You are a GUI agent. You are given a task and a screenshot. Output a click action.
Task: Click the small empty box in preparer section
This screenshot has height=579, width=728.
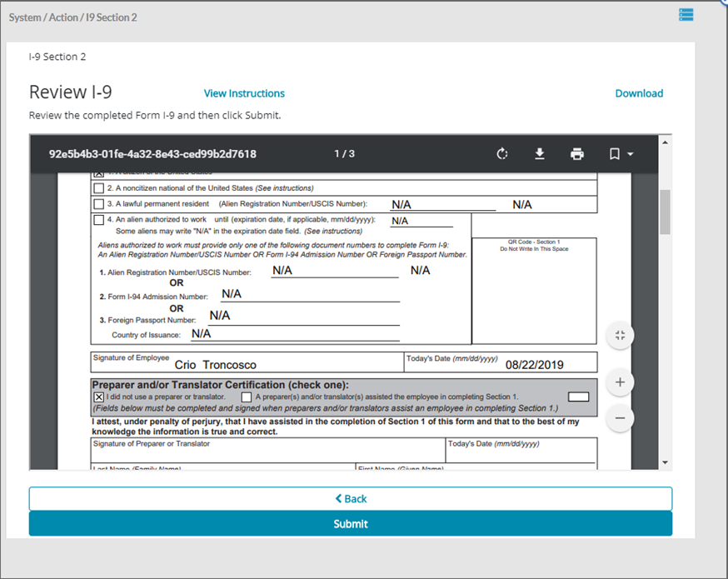(579, 397)
